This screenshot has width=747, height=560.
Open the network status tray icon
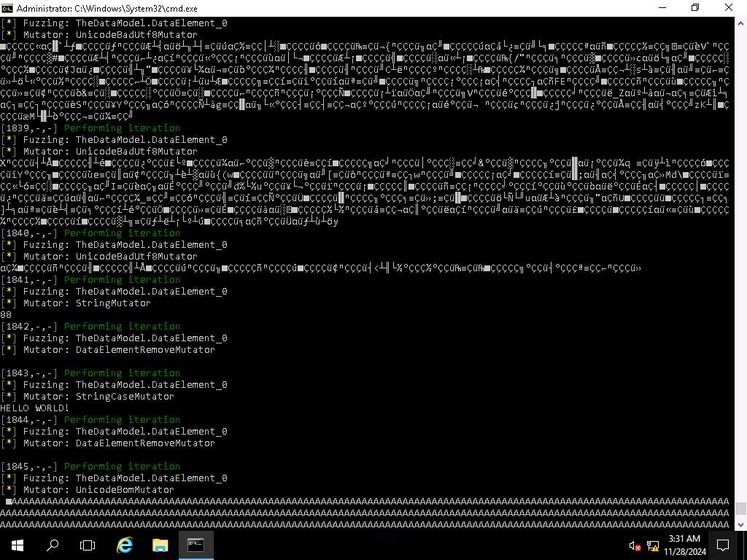[x=653, y=545]
